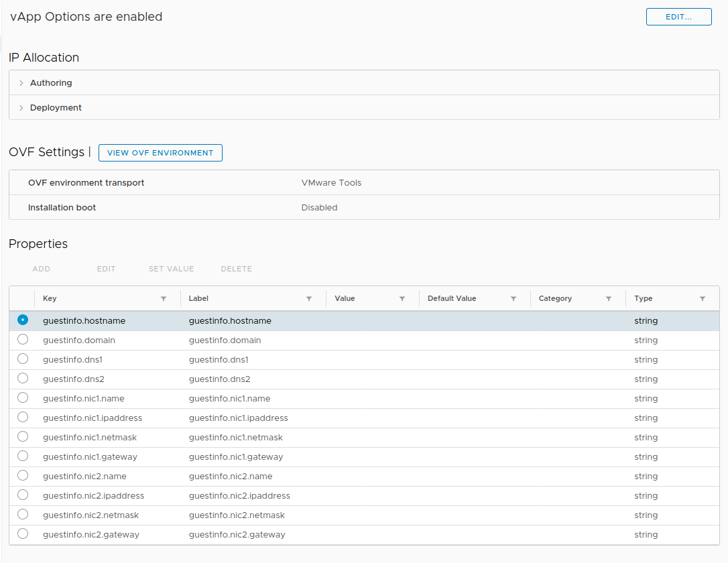Open the filter icon on the Value column
Image resolution: width=728 pixels, height=563 pixels.
(x=402, y=298)
